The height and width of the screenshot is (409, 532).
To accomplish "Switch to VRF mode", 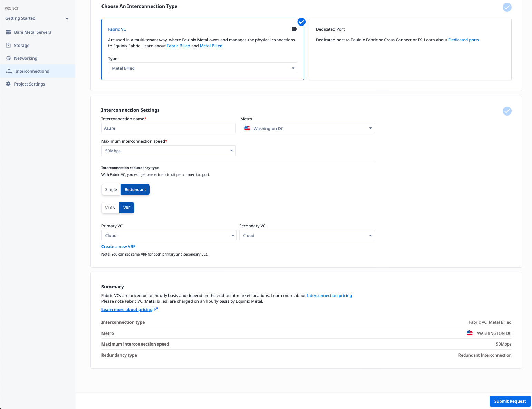I will click(127, 208).
